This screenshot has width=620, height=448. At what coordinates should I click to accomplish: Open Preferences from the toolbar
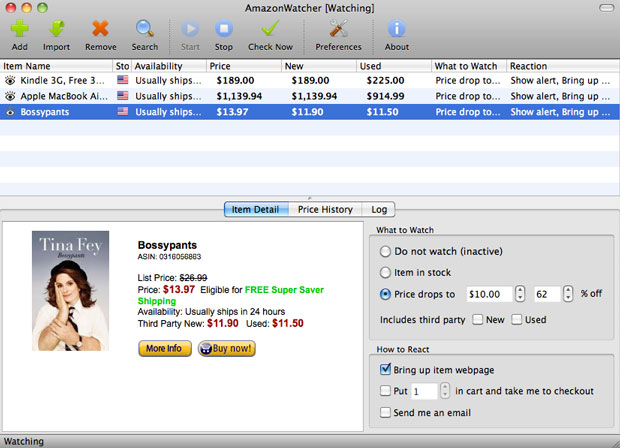coord(338,29)
